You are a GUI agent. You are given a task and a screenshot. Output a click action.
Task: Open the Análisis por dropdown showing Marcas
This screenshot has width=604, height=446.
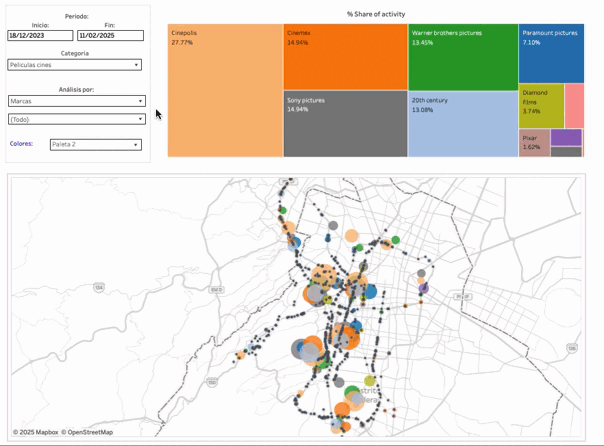77,101
